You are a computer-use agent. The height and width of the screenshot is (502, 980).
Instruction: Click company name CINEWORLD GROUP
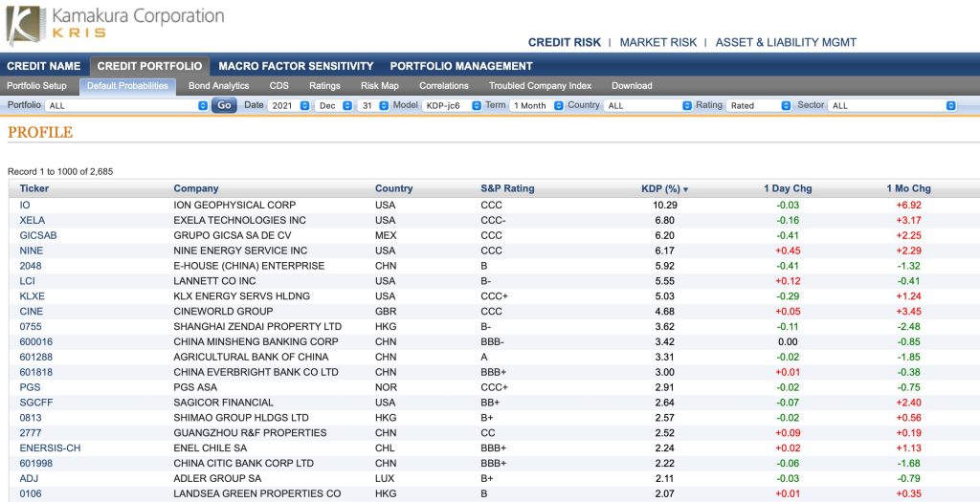(x=223, y=311)
